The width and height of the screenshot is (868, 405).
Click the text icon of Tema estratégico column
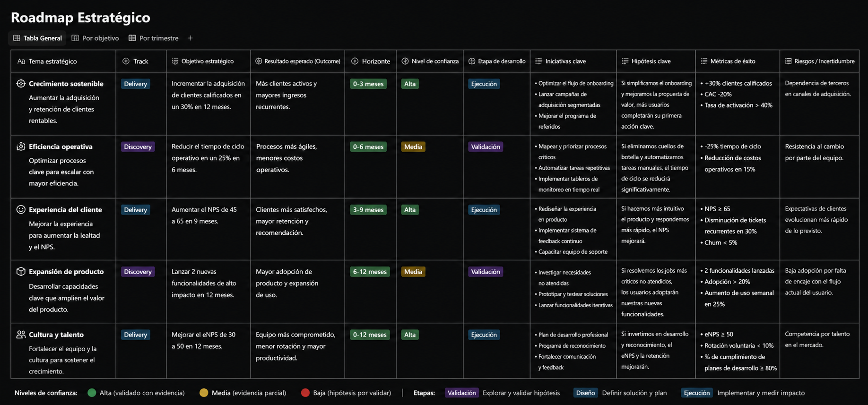click(21, 61)
